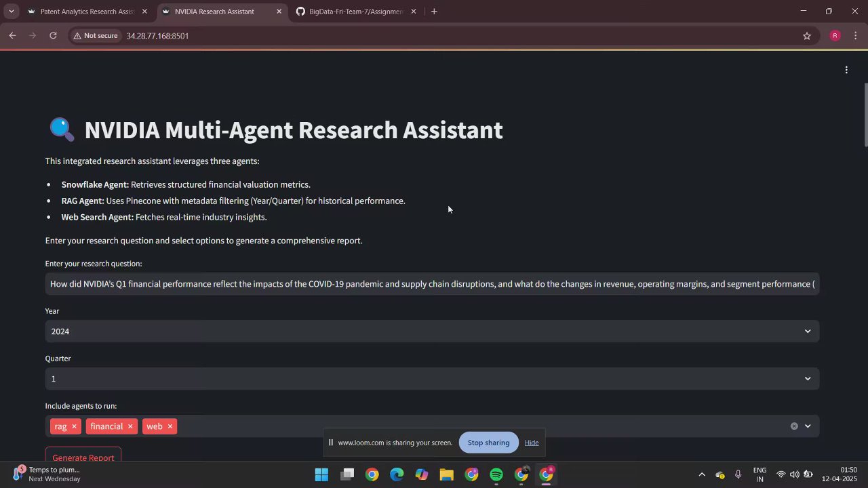868x488 pixels.
Task: Switch to Patent Analytics Research Assistant tab
Action: pos(87,12)
